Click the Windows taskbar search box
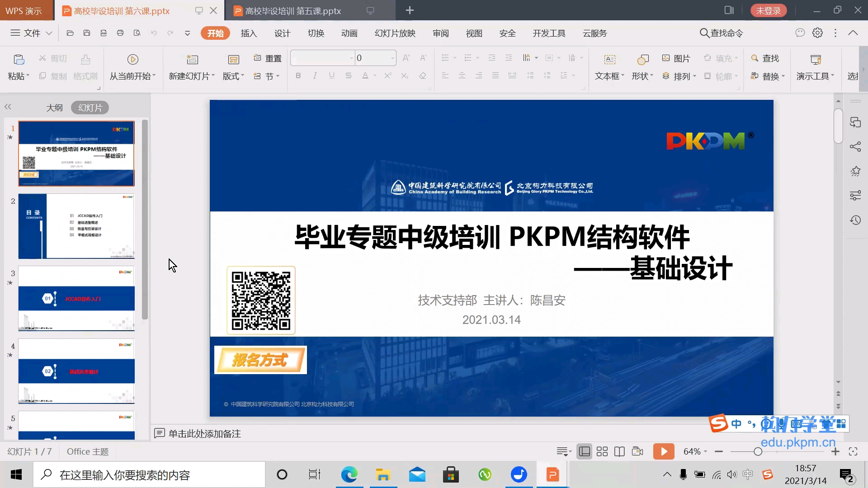Screen dimensions: 868x488 [x=149, y=475]
